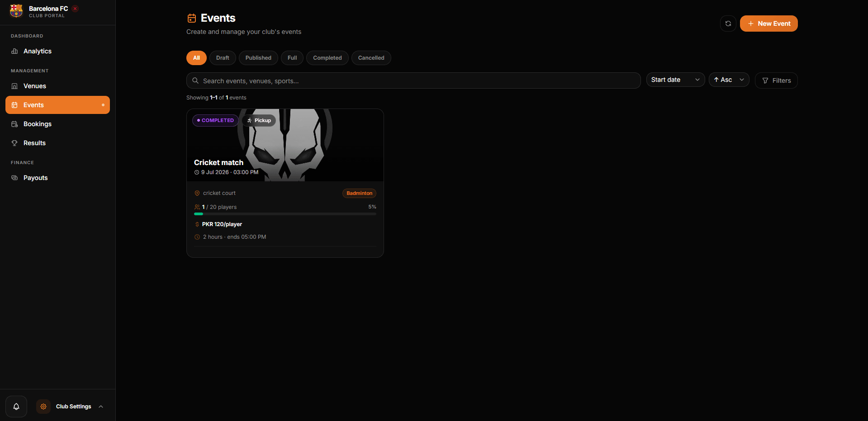Image resolution: width=868 pixels, height=421 pixels.
Task: Filter by Cancelled events
Action: click(x=371, y=58)
